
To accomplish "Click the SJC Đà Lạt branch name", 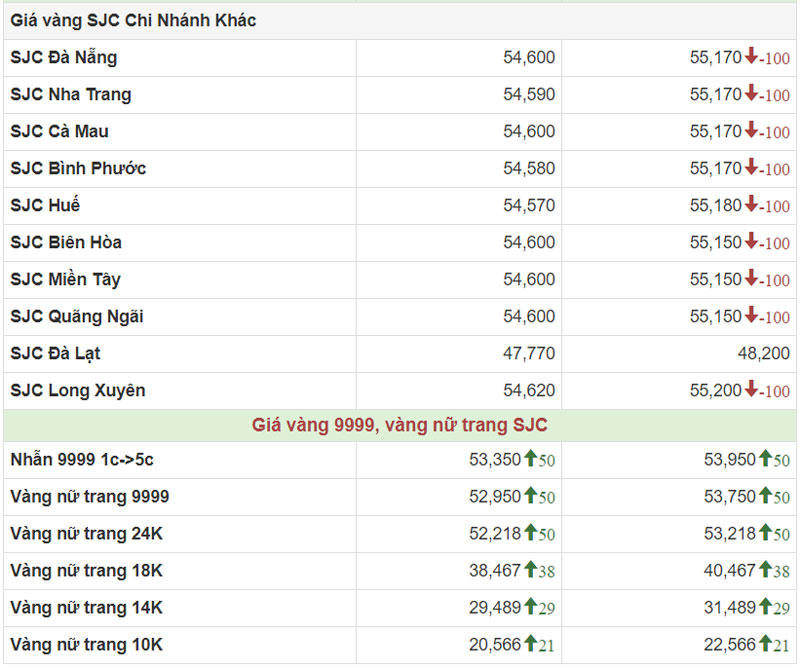I will point(56,353).
